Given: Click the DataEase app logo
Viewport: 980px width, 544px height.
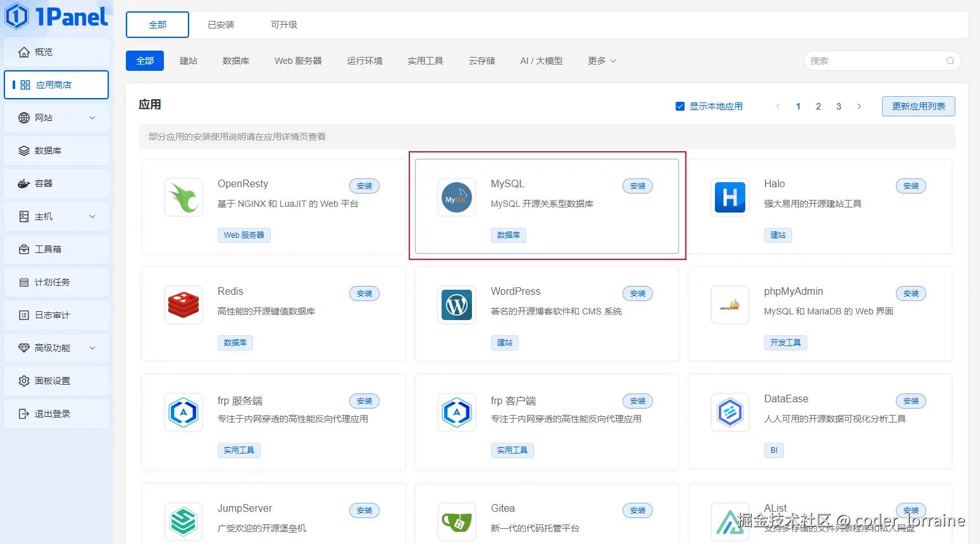Looking at the screenshot, I should pyautogui.click(x=730, y=412).
